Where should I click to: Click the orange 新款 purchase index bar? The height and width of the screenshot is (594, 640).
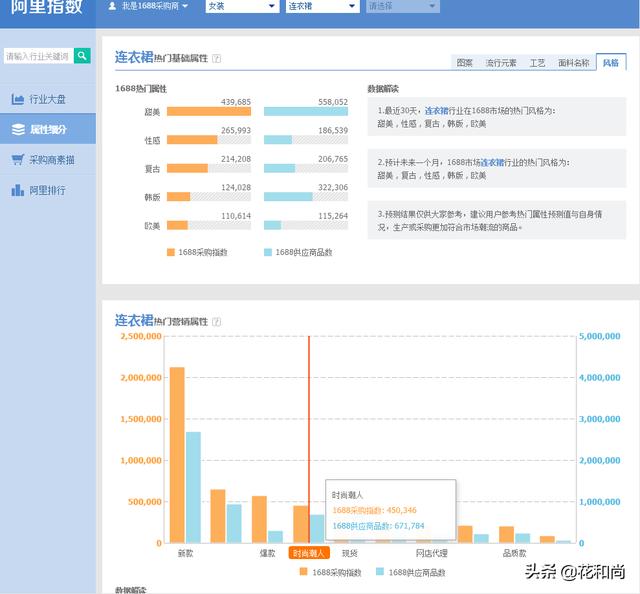[177, 454]
